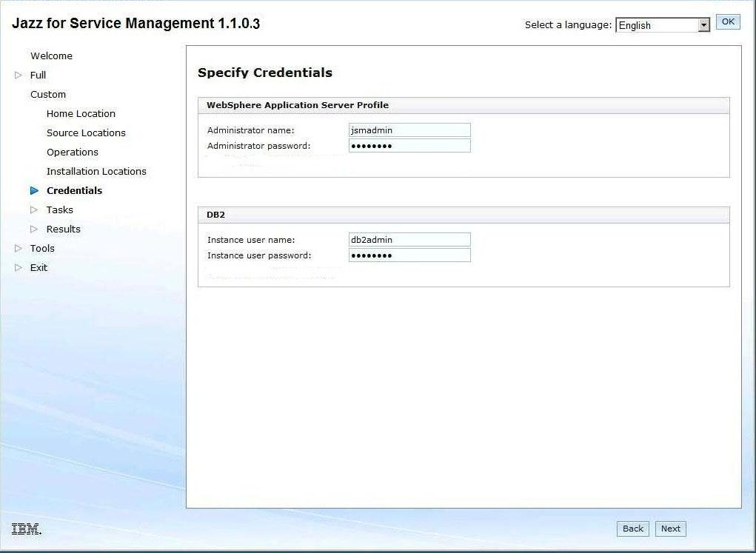756x553 pixels.
Task: Click the Jazz for Service Management title
Action: tap(136, 23)
